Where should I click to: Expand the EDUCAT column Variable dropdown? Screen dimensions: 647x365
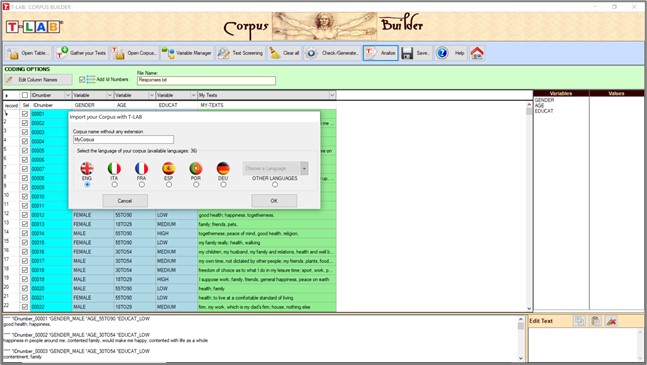[193, 95]
